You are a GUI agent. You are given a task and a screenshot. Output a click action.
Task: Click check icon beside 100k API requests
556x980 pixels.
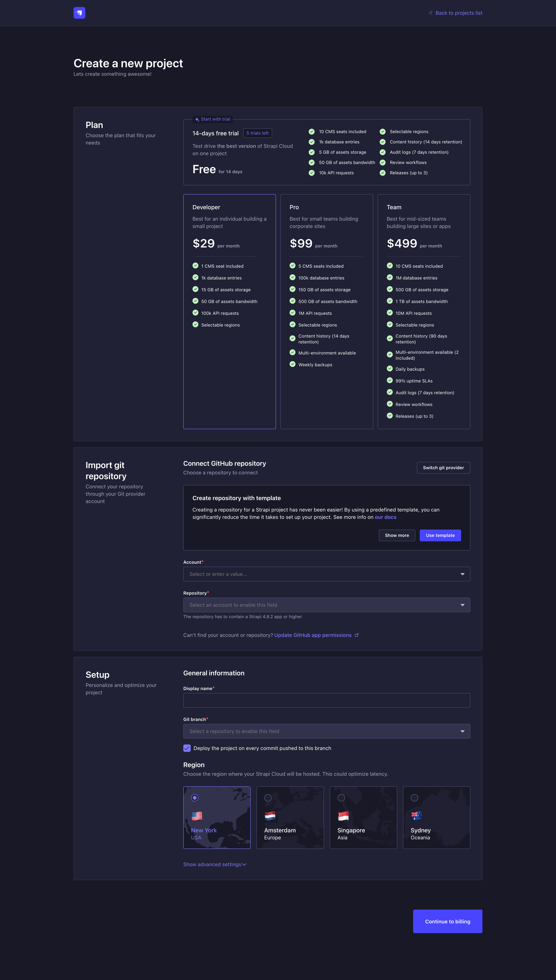[x=195, y=313]
